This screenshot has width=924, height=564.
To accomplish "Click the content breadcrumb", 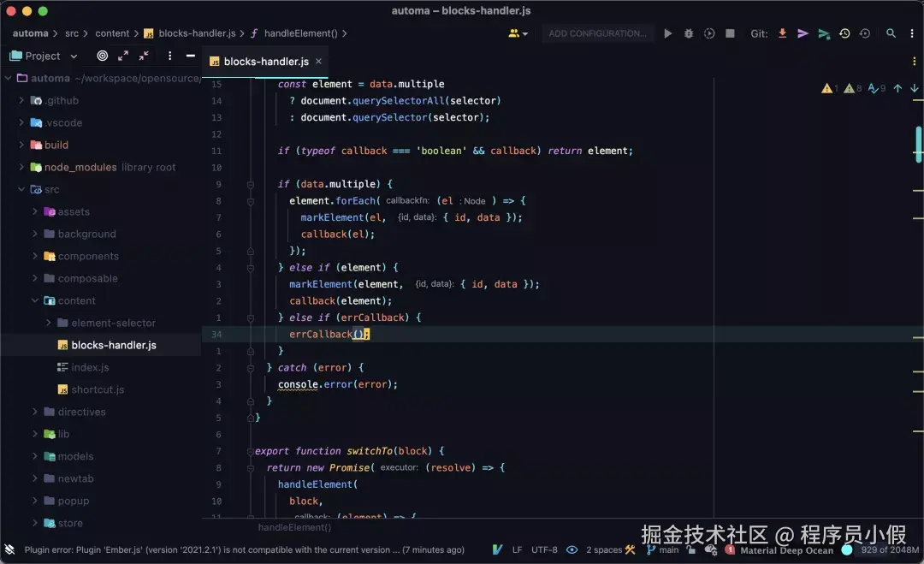I will 112,33.
